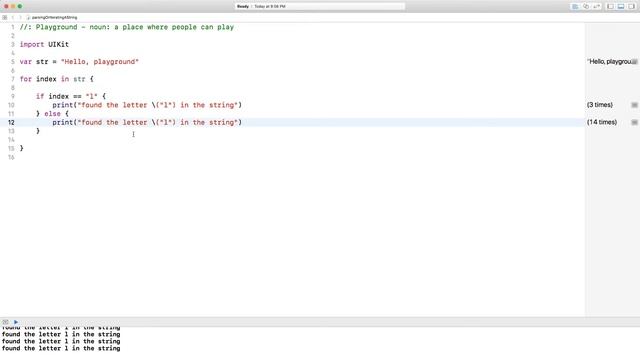The image size is (640, 360).
Task: Click the last console output line
Action: [x=61, y=349]
